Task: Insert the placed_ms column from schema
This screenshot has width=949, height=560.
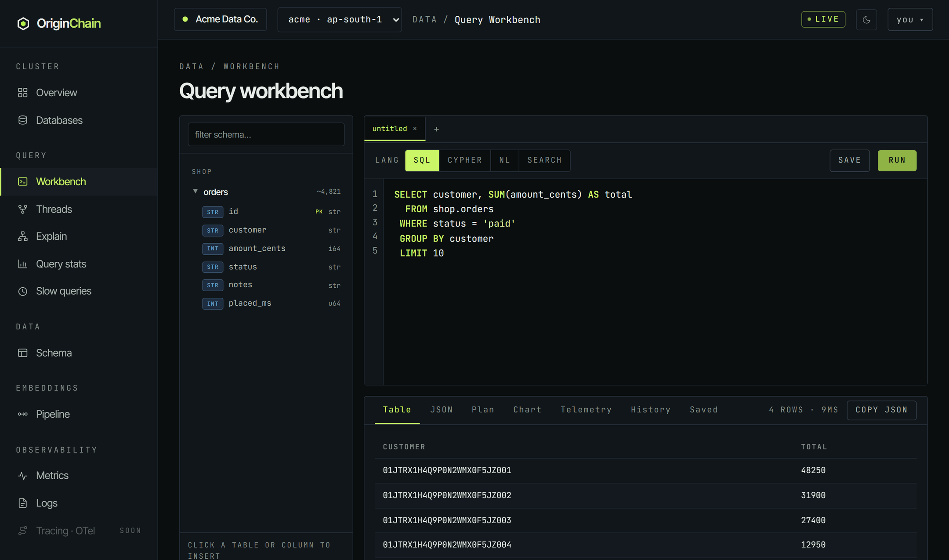Action: (271, 303)
